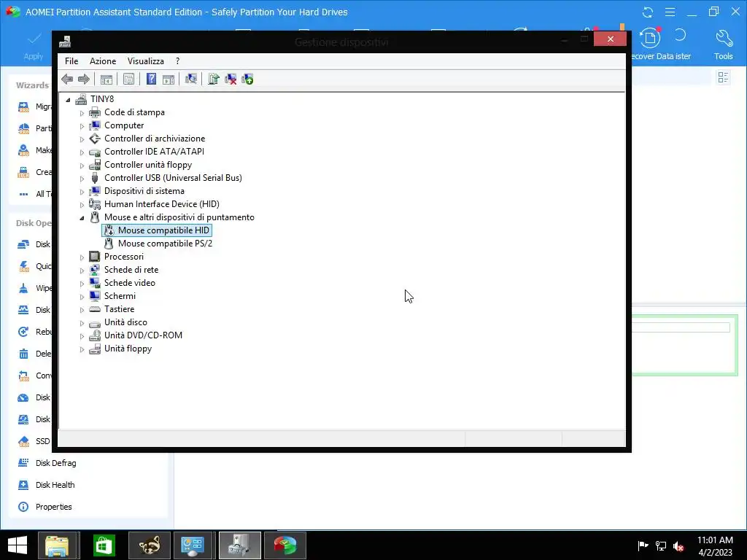
Task: Select the Schermi entry
Action: tap(120, 296)
